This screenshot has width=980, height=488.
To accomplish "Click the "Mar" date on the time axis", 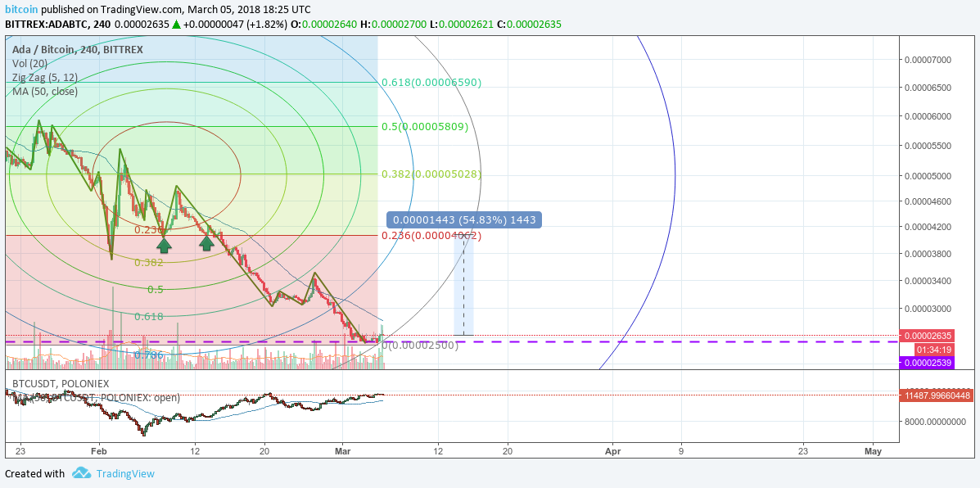I will (x=343, y=450).
